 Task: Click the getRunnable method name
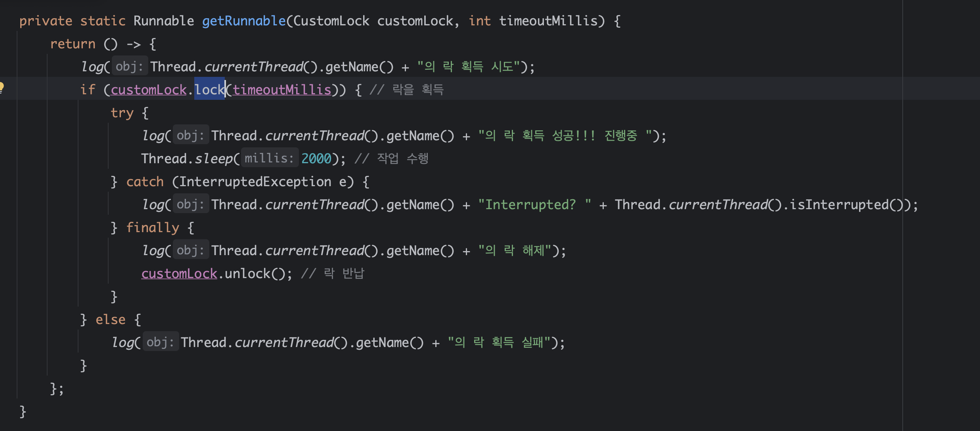click(x=243, y=21)
